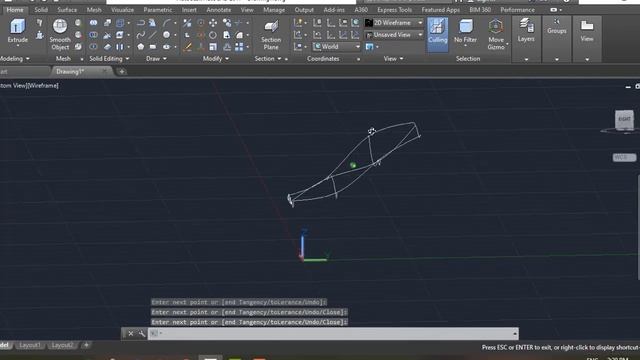This screenshot has height=360, width=640.
Task: Open the Express Tools ribbon tab
Action: [395, 10]
